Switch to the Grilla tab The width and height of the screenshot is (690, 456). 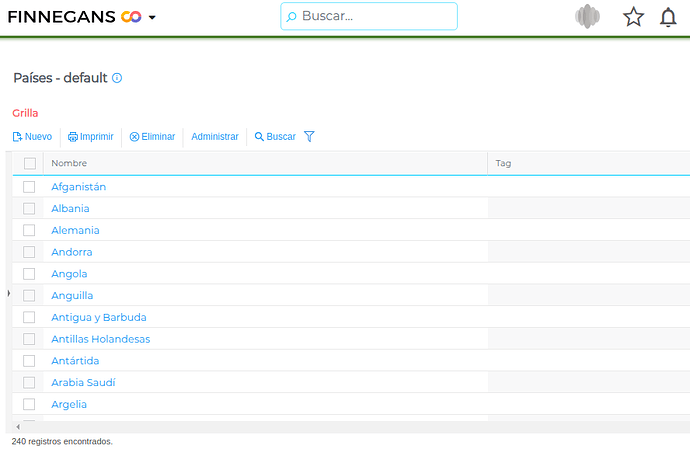click(x=25, y=113)
